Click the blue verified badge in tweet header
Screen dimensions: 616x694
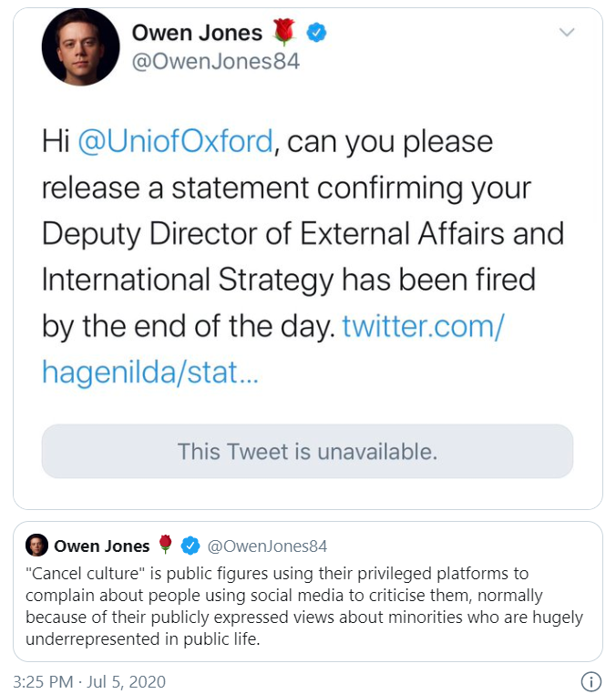[315, 34]
